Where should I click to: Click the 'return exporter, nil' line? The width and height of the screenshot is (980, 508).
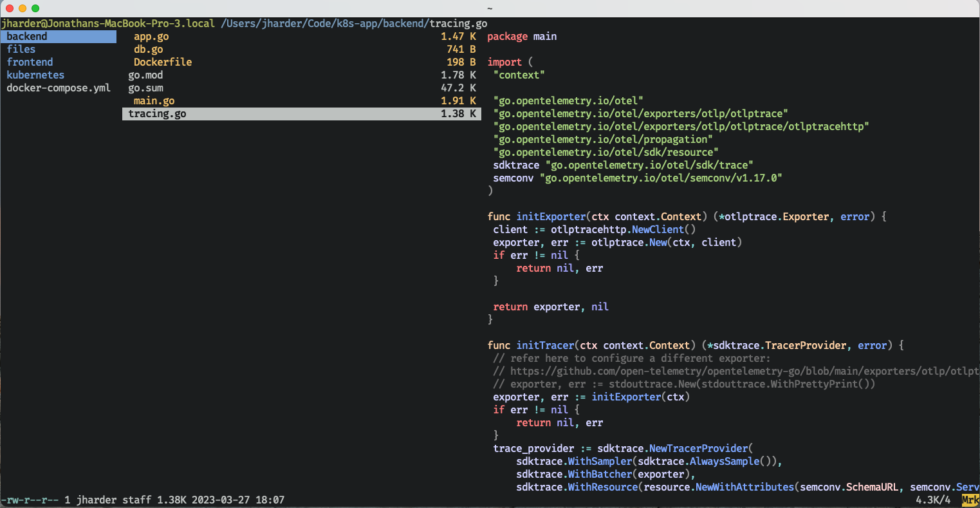[x=551, y=307]
